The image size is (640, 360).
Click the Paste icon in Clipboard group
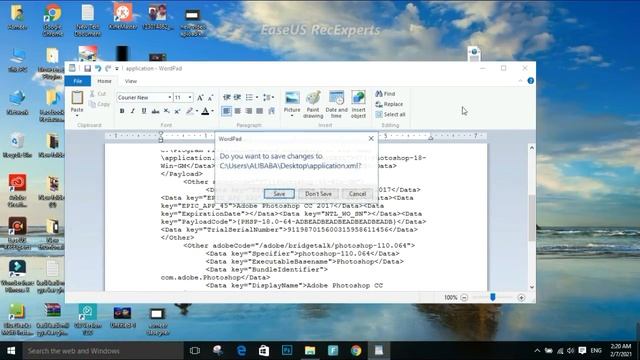point(77,98)
